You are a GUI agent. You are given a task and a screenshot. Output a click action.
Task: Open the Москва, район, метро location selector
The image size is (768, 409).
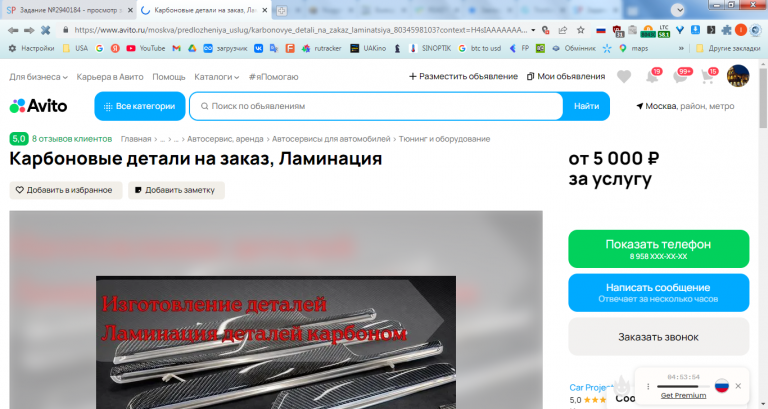coord(685,106)
